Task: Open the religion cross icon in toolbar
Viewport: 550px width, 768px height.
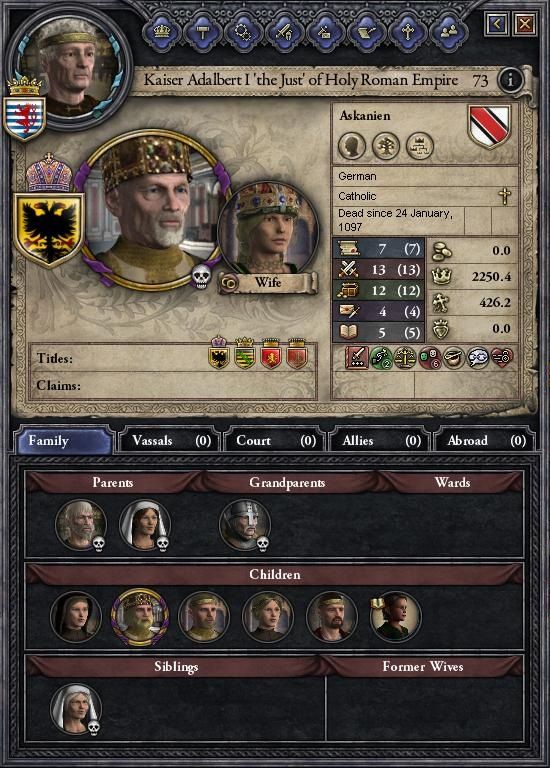Action: click(x=407, y=32)
